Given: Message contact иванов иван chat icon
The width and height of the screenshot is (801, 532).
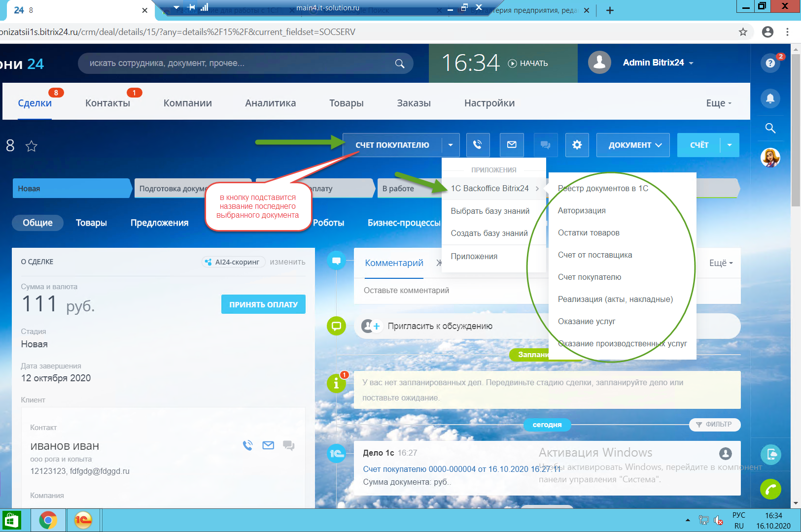Looking at the screenshot, I should pyautogui.click(x=289, y=446).
